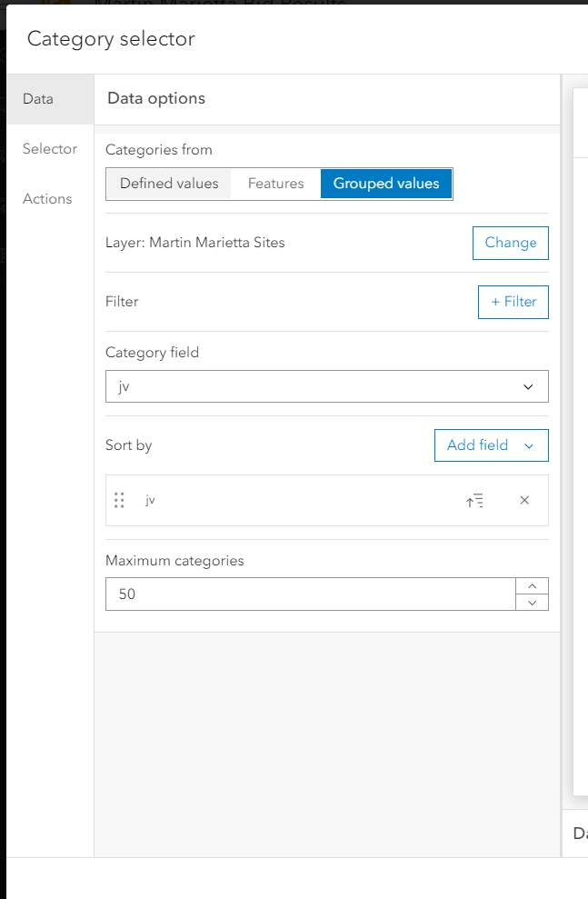Open the Category field dropdown chevron

point(528,386)
